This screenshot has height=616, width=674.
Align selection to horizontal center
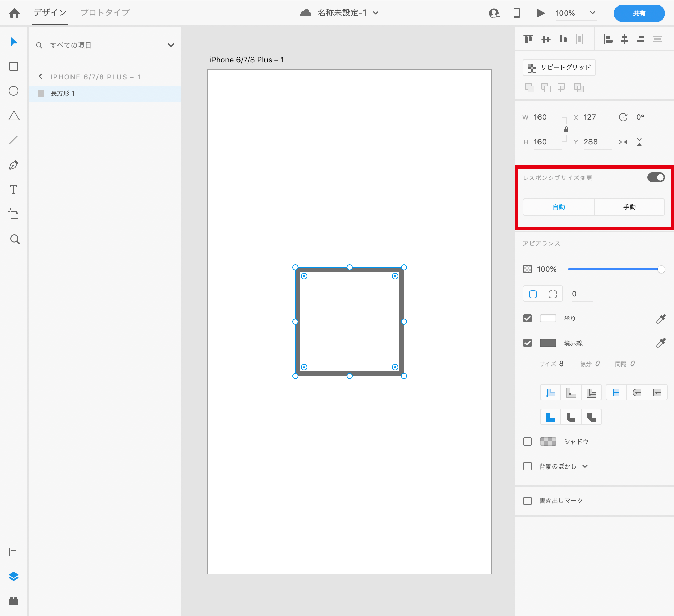[625, 39]
